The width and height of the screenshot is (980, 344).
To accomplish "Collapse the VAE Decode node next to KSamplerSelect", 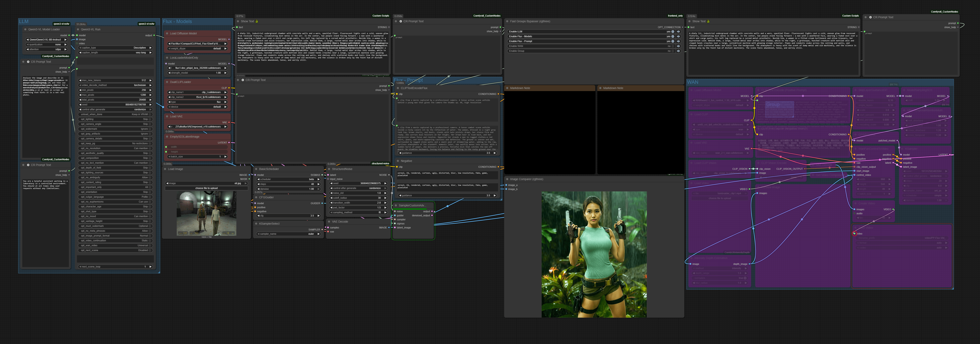I will point(329,222).
